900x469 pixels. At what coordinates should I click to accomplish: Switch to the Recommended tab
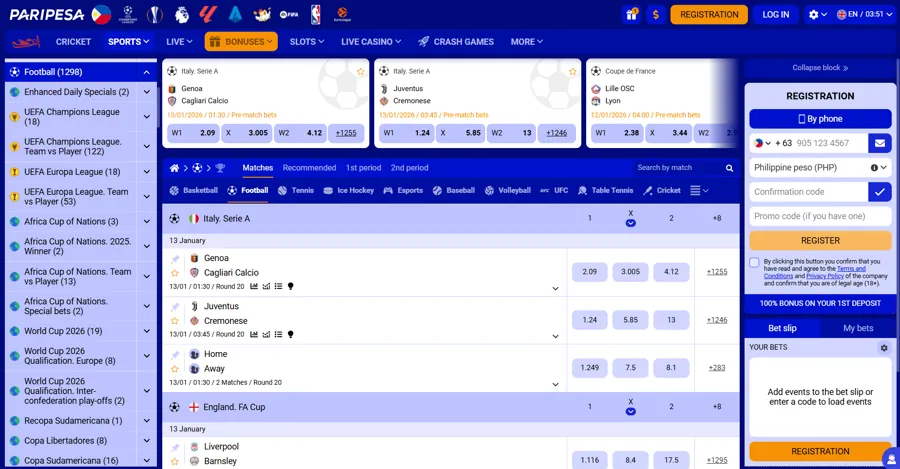[309, 168]
